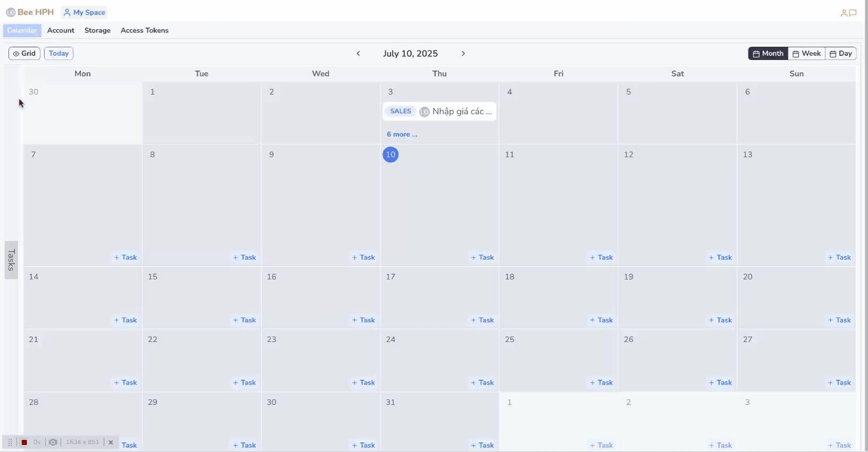Go to previous month with left chevron

coord(359,54)
